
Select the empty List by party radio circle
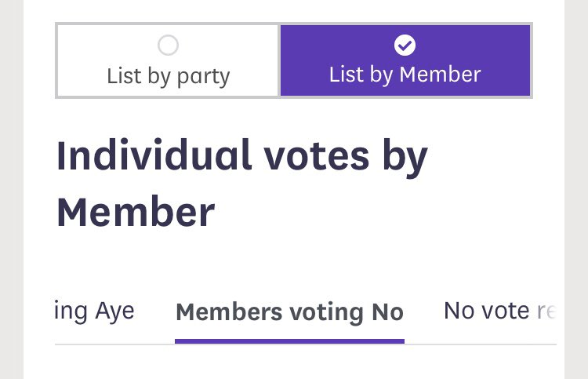(x=168, y=45)
